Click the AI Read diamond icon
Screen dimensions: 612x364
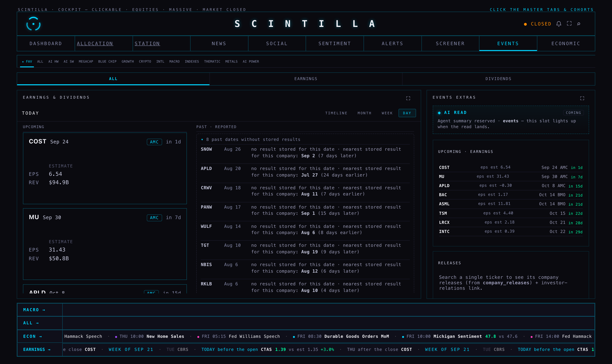pos(439,113)
